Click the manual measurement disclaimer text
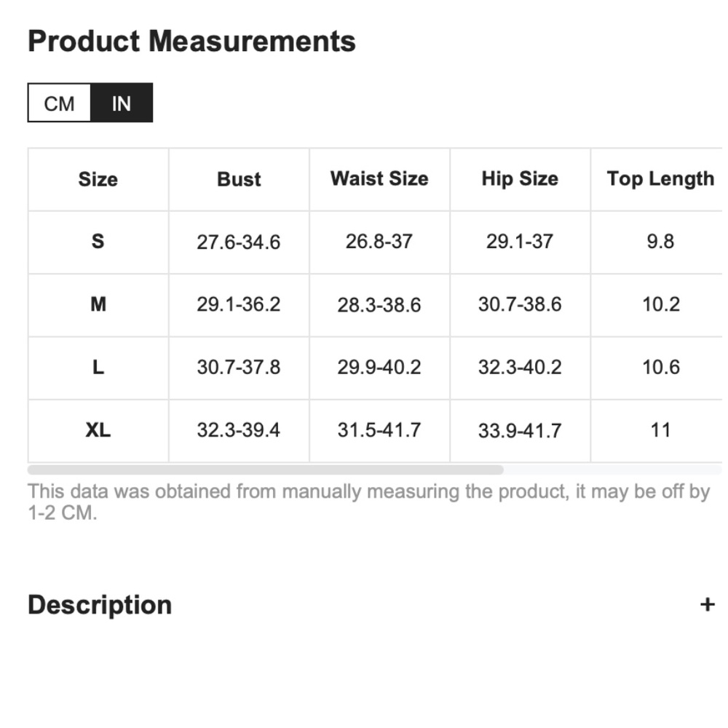 (x=369, y=502)
